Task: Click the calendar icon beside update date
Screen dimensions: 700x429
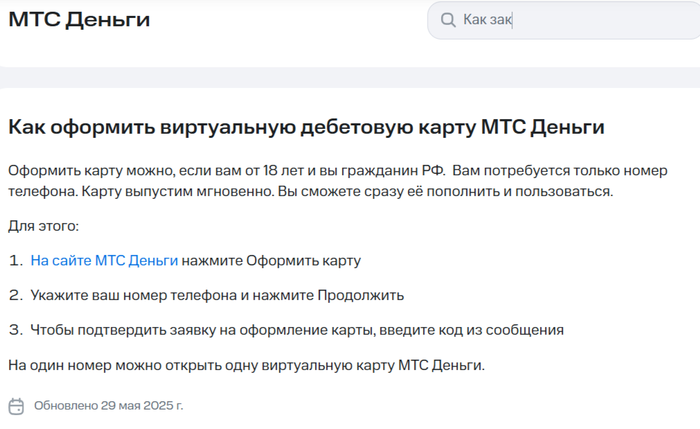Action: 16,406
